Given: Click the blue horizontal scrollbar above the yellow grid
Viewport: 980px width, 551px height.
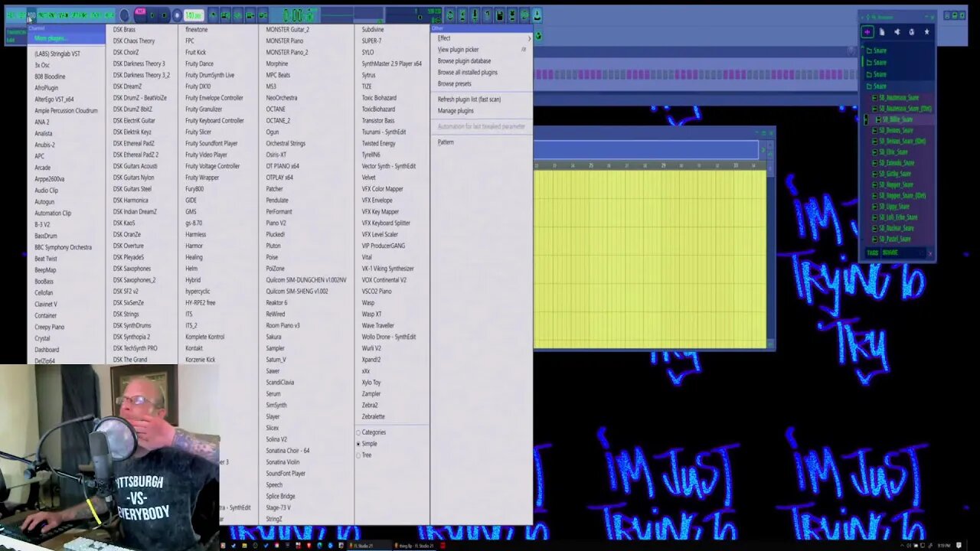Looking at the screenshot, I should click(647, 150).
